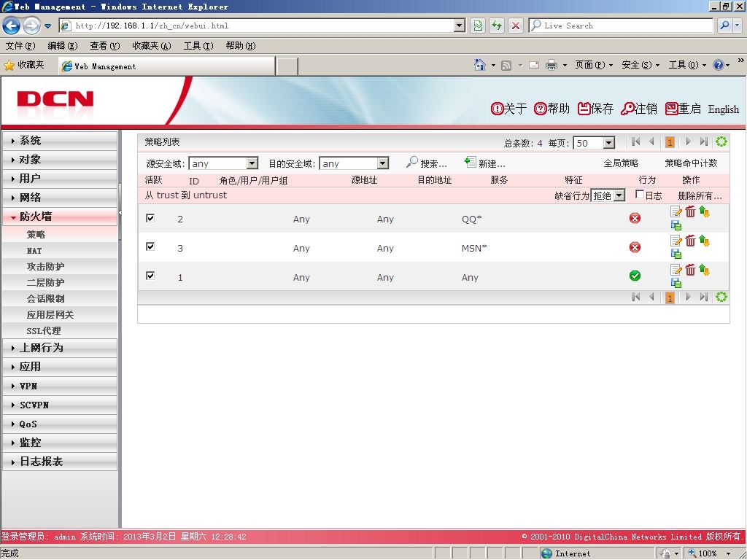The width and height of the screenshot is (747, 560).
Task: Open the 收藏夹 favorites star button
Action: point(24,65)
